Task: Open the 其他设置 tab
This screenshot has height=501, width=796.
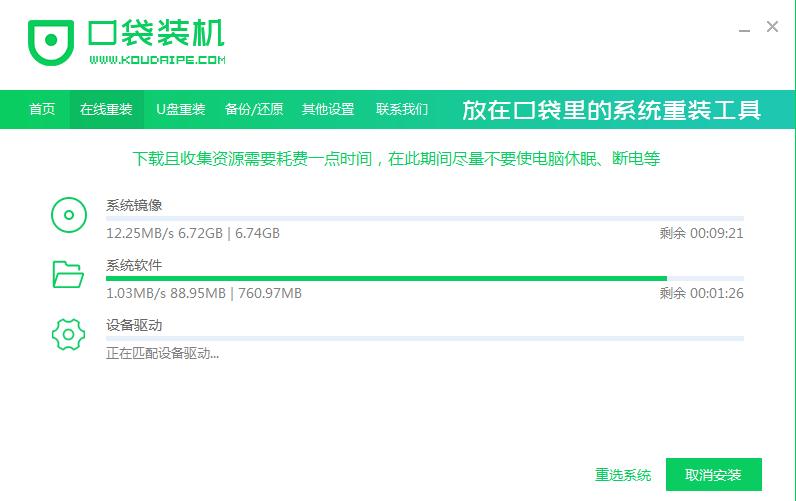Action: (x=328, y=109)
